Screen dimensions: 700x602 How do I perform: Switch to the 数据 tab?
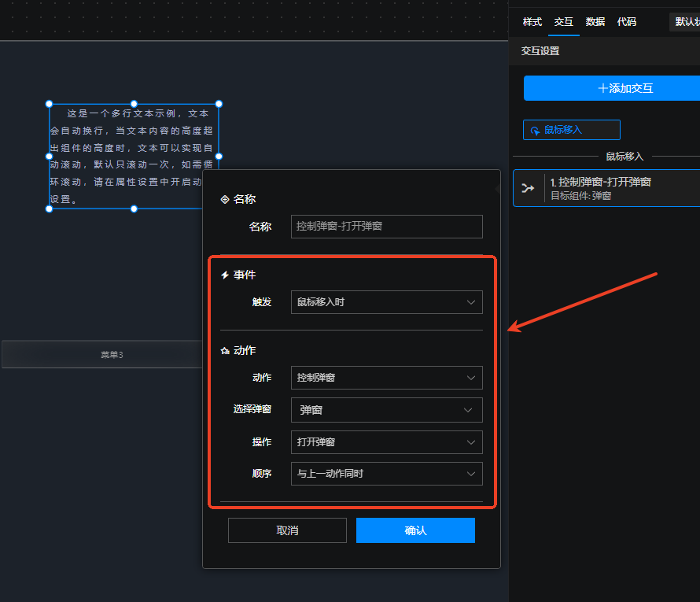coord(595,22)
